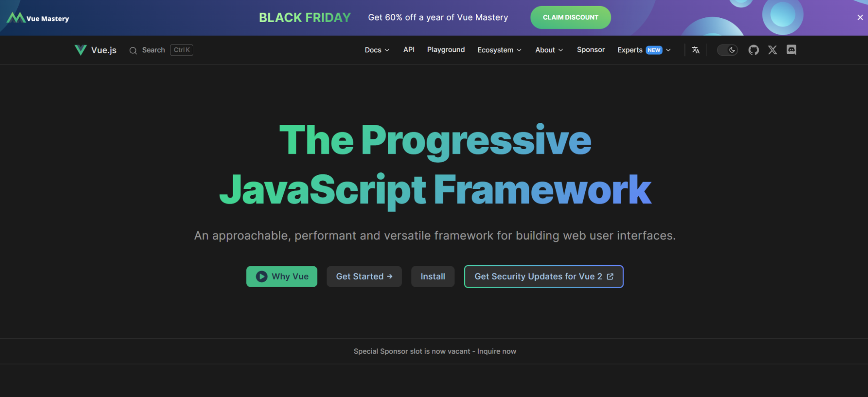Click the Inquire now sponsor link

pos(496,351)
